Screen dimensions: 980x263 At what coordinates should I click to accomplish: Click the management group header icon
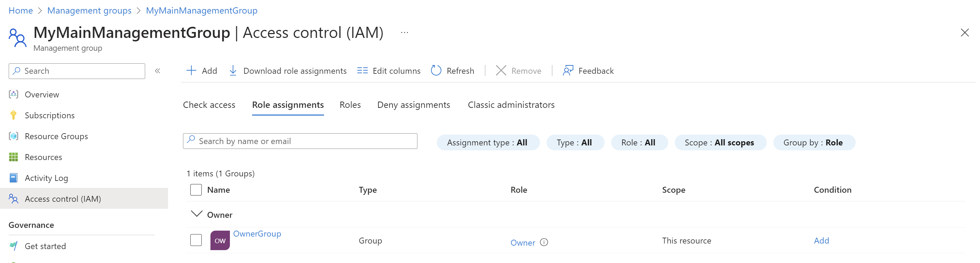coord(17,38)
